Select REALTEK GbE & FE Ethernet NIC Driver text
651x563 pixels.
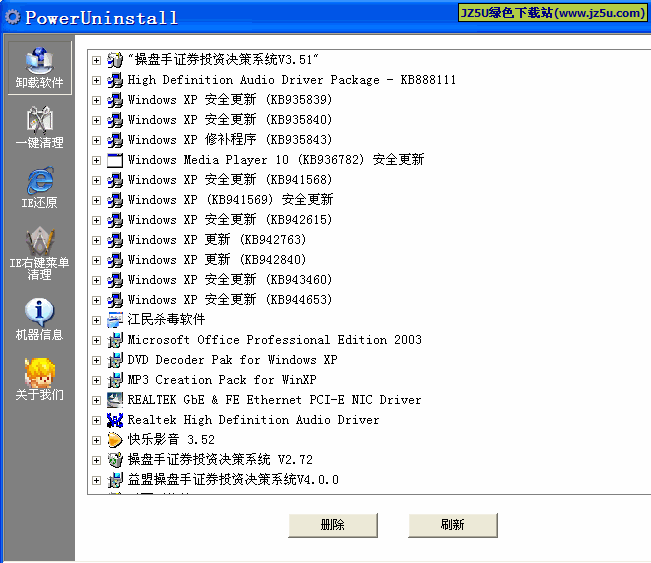click(274, 400)
